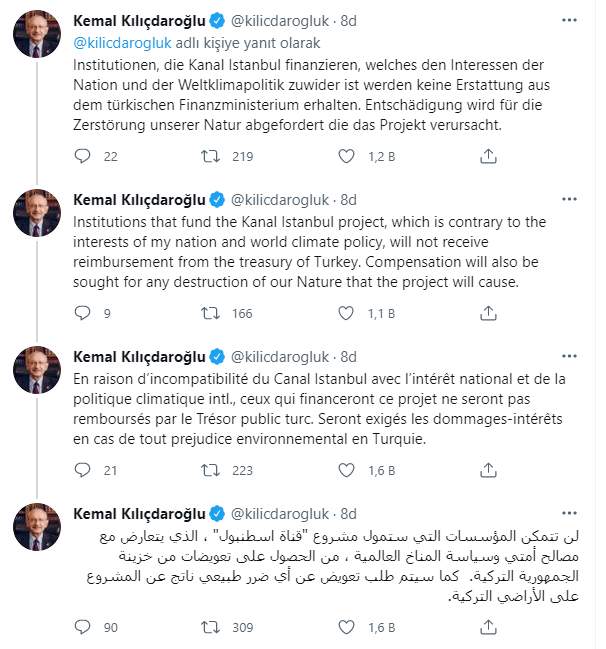
Task: Reply to the German-language tweet
Action: 86,156
